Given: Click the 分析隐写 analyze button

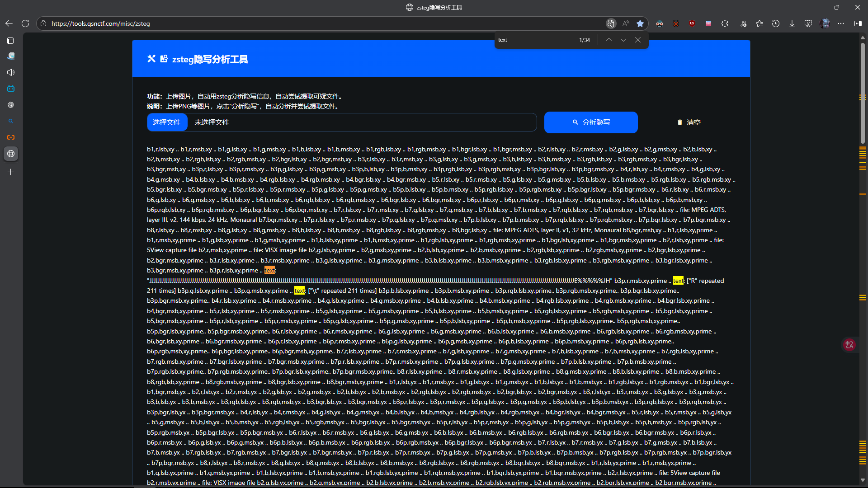Looking at the screenshot, I should [x=591, y=122].
